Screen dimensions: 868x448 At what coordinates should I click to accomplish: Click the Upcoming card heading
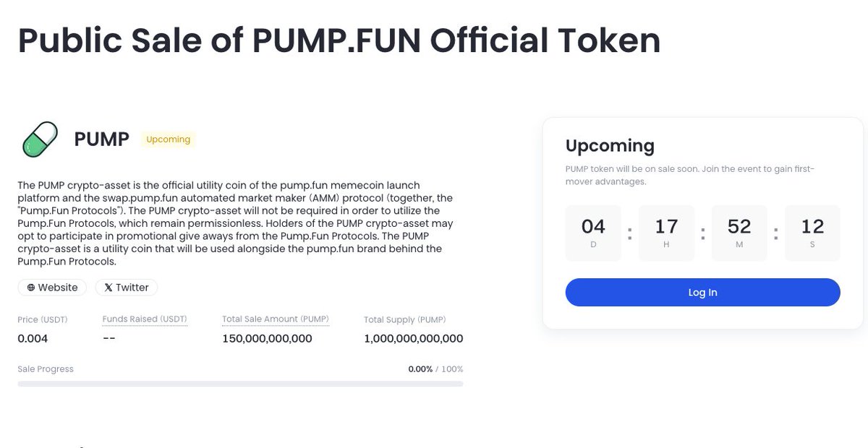[610, 145]
